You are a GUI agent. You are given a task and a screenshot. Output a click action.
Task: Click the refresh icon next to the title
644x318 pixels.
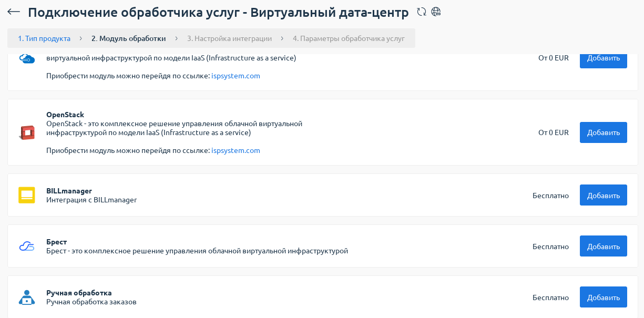pyautogui.click(x=422, y=12)
